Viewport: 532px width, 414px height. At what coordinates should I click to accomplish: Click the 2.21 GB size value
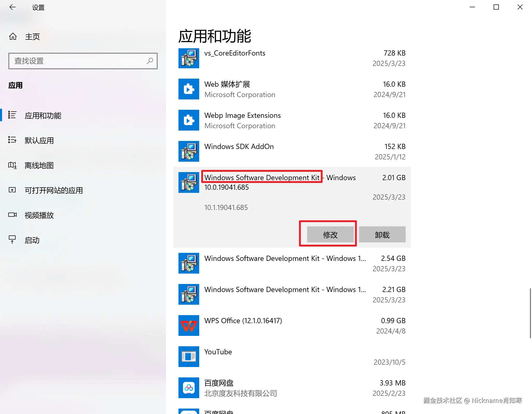pos(394,289)
